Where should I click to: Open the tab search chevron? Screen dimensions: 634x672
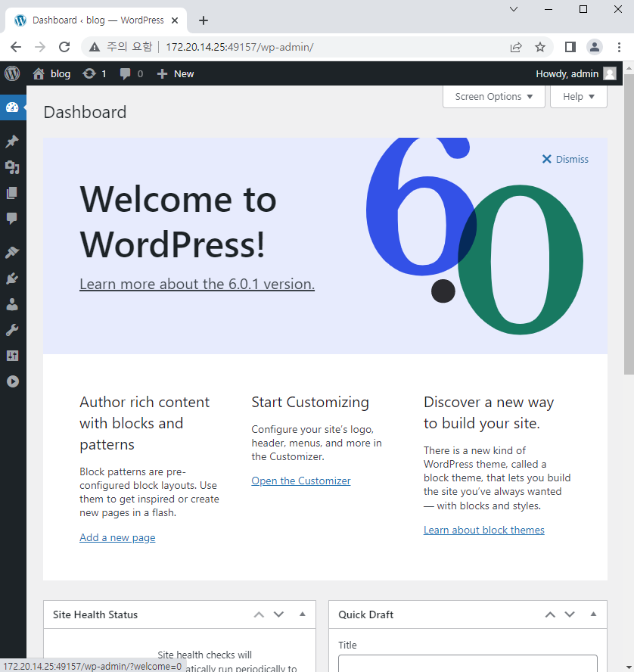click(x=514, y=9)
